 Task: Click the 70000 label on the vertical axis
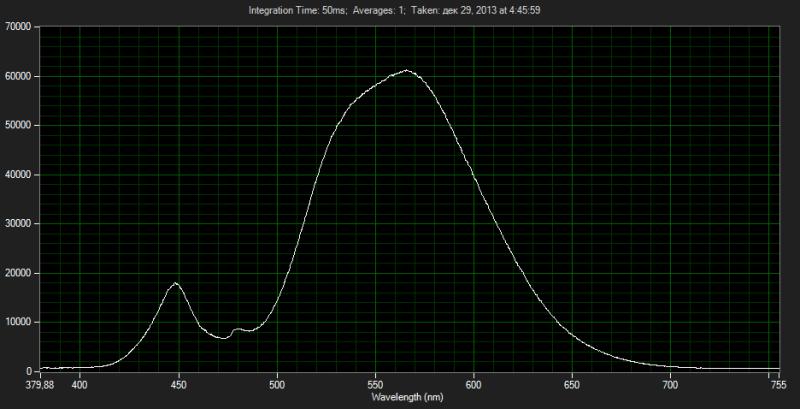19,27
